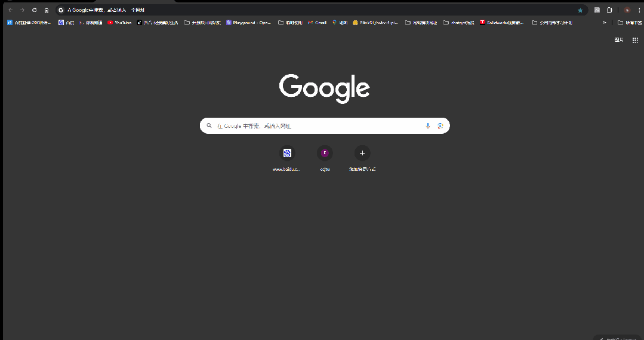This screenshot has height=340, width=644.
Task: Go back to the previous page
Action: (11, 10)
